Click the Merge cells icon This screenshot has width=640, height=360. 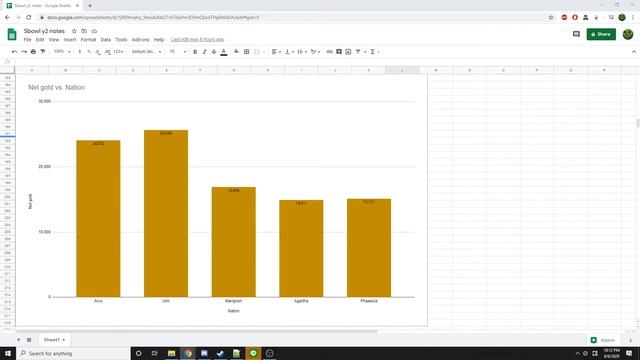click(257, 52)
